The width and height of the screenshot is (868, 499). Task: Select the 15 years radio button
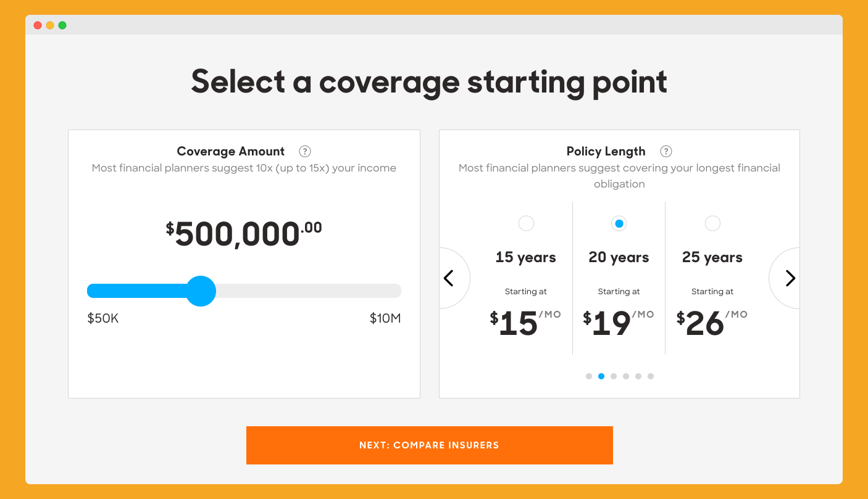pyautogui.click(x=526, y=223)
